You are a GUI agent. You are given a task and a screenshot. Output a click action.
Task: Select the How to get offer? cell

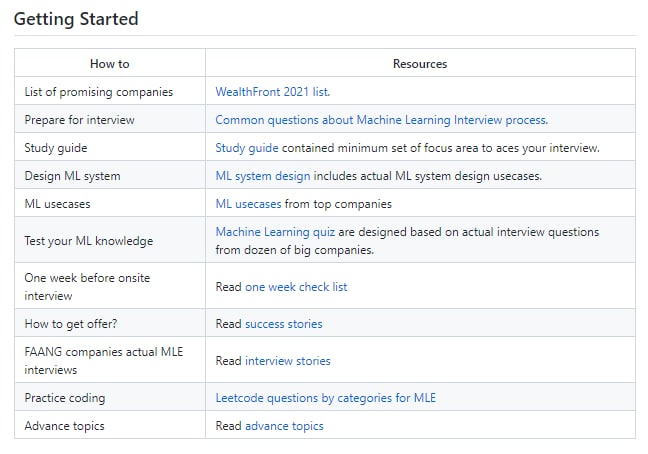[x=74, y=323]
